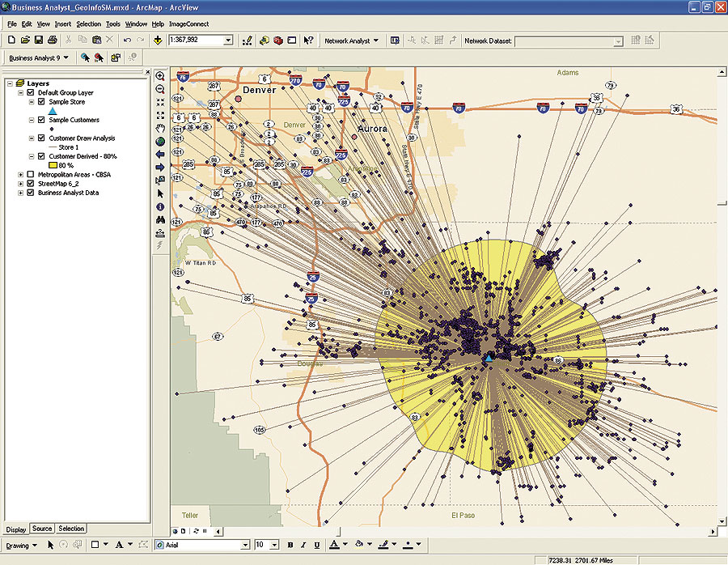Open an existing map file

(x=25, y=40)
